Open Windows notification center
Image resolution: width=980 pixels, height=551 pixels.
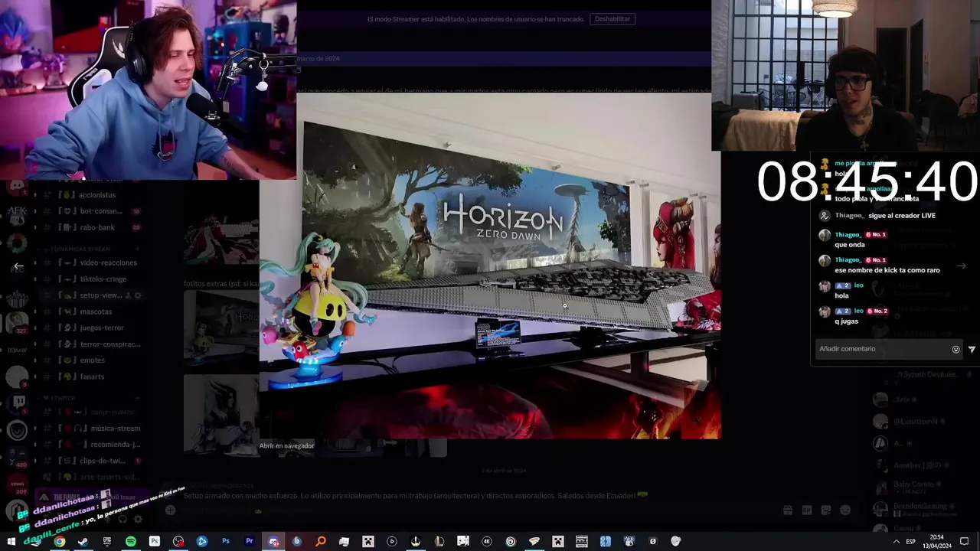tap(965, 542)
